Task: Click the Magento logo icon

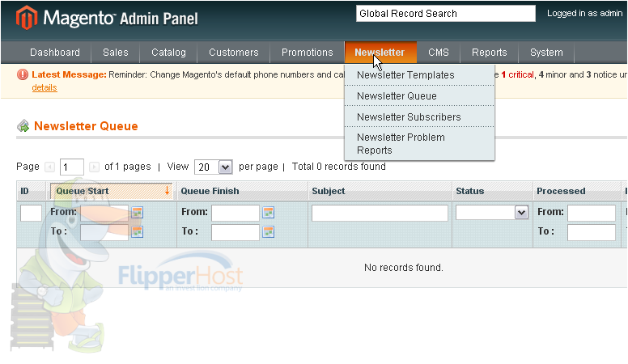Action: tap(27, 18)
